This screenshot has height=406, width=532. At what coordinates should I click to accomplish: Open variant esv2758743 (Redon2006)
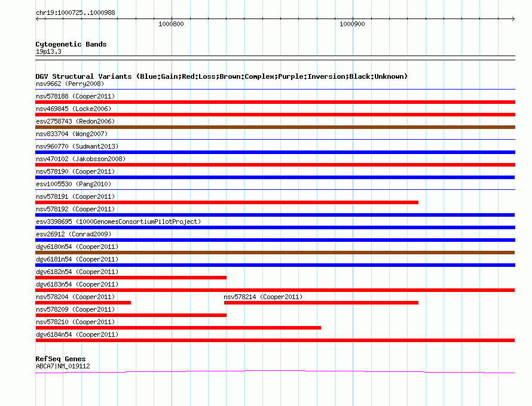75,121
